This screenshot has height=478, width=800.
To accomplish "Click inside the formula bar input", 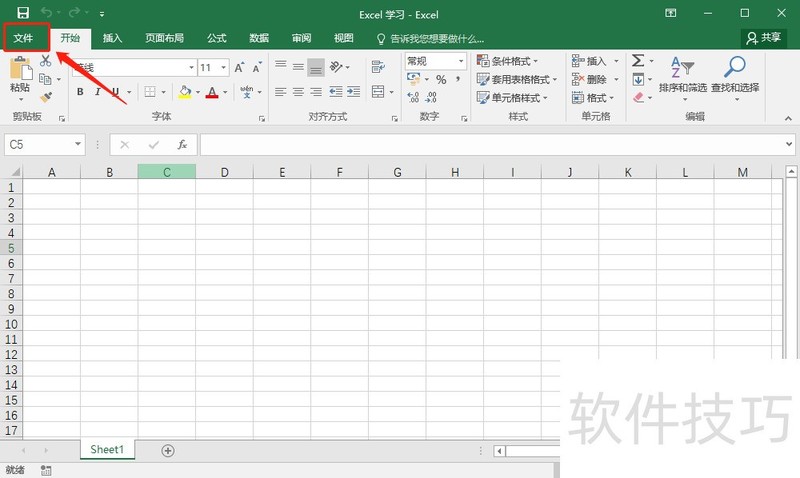I will pyautogui.click(x=490, y=145).
